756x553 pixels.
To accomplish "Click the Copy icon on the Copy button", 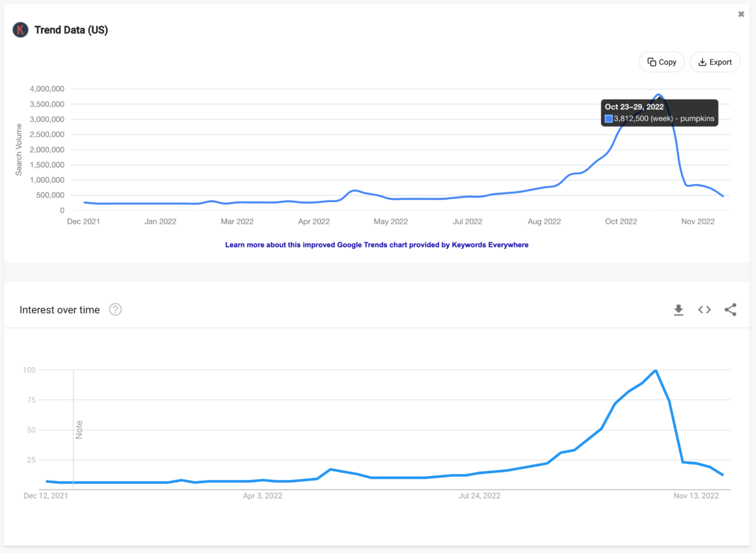I will (652, 62).
